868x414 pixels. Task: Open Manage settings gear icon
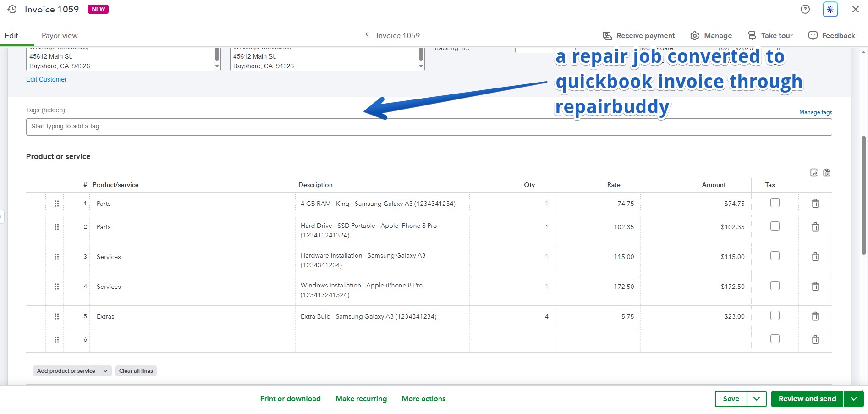point(694,35)
